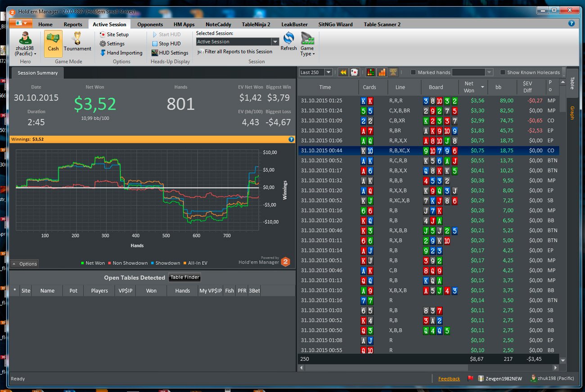This screenshot has height=392, width=585.
Task: Open the ribbon Settings option
Action: [x=112, y=44]
